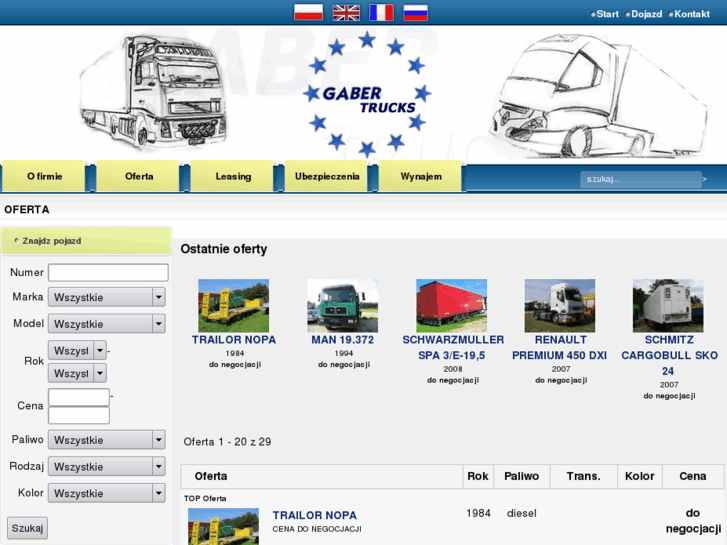The width and height of the screenshot is (727, 545).
Task: Open the RENAULT PREMIUM 450 DXI link
Action: (560, 347)
